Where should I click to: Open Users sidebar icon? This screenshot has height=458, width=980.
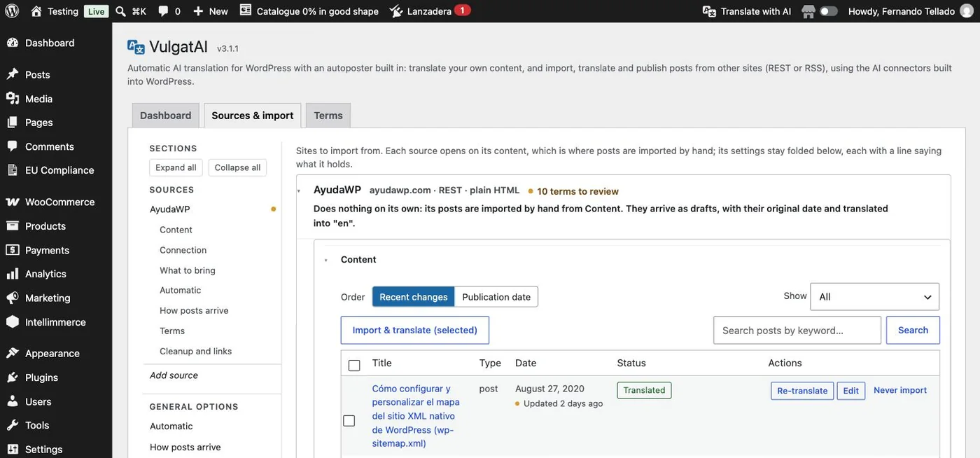point(13,402)
